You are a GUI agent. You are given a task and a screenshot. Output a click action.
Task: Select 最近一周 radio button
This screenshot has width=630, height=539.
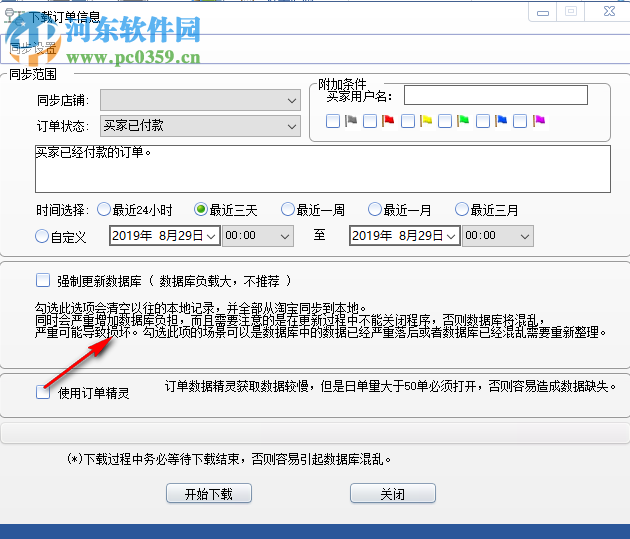(x=288, y=209)
